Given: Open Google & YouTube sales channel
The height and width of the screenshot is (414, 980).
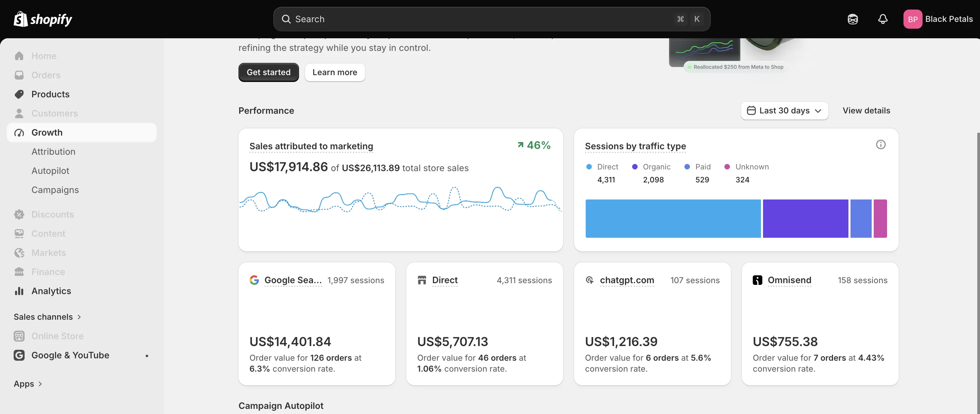Looking at the screenshot, I should pos(81,355).
